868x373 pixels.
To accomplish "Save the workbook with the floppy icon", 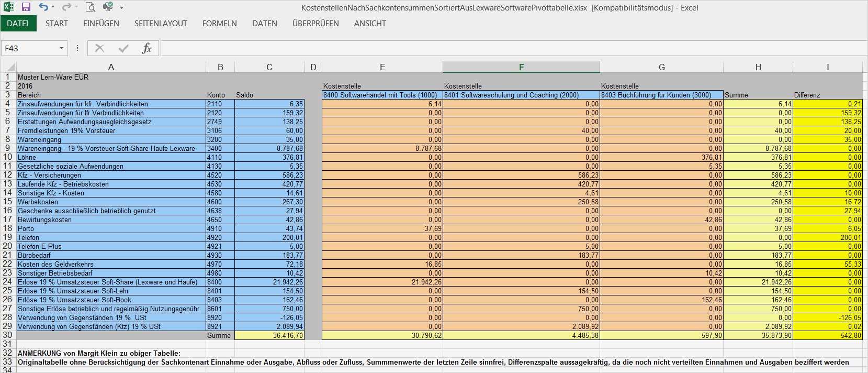I will tap(26, 7).
